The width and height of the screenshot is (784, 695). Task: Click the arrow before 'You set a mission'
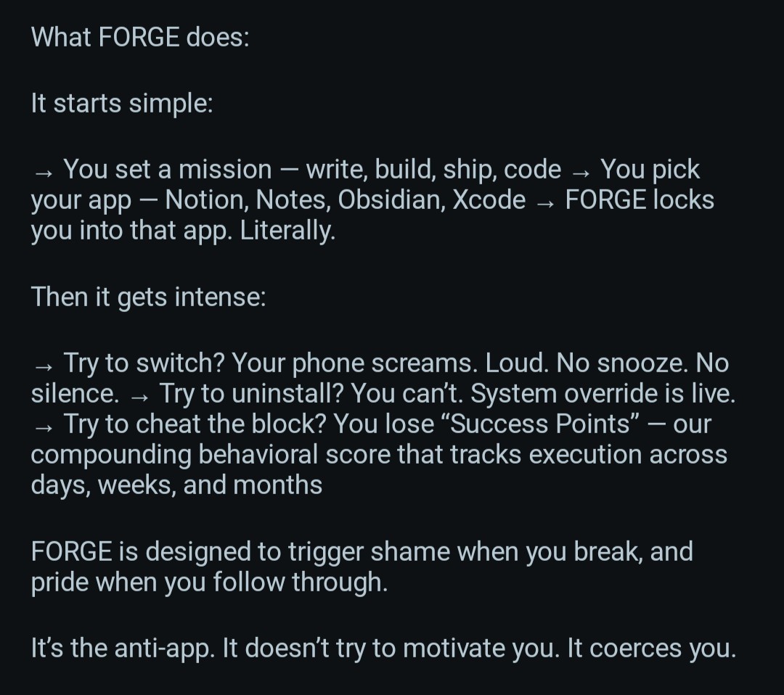point(44,173)
